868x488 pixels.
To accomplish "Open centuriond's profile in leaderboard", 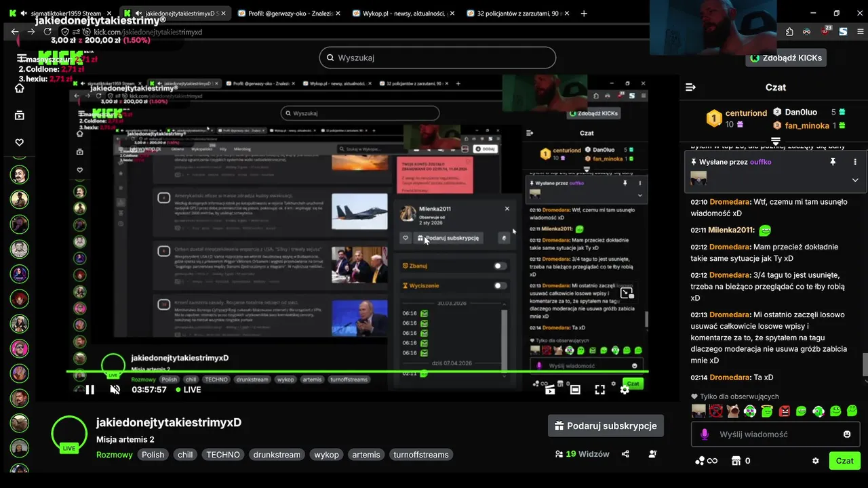I will click(746, 113).
